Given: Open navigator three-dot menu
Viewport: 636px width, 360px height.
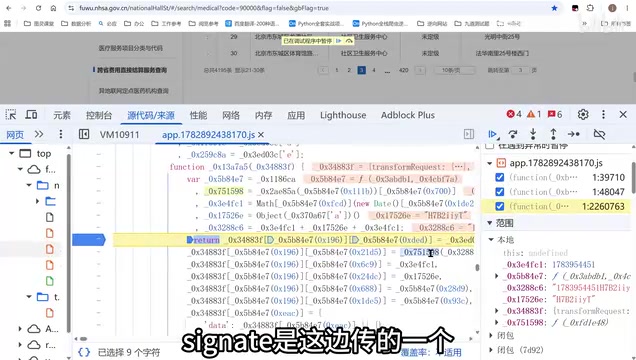Looking at the screenshot, I should [x=61, y=134].
